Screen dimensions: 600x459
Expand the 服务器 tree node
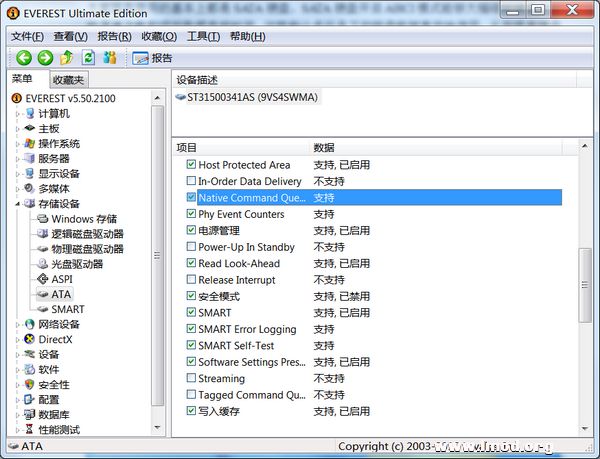(17, 159)
